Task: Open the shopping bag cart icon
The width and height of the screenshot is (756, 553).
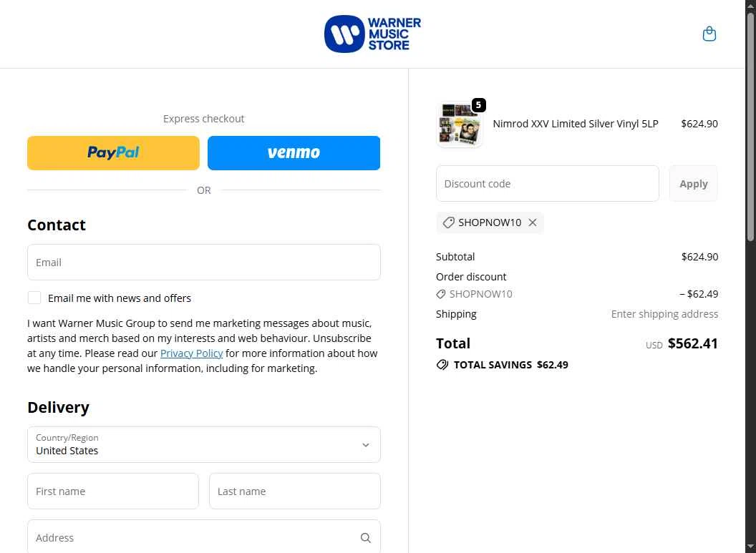Action: tap(709, 34)
